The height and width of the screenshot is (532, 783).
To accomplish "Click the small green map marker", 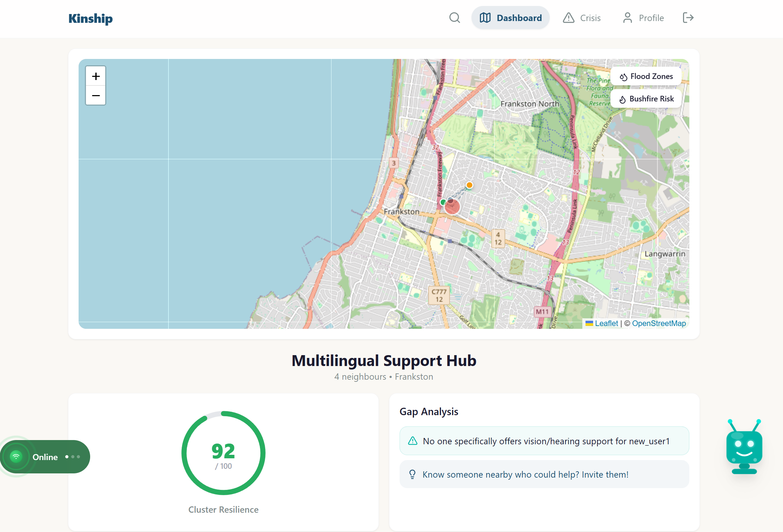I will pos(443,202).
